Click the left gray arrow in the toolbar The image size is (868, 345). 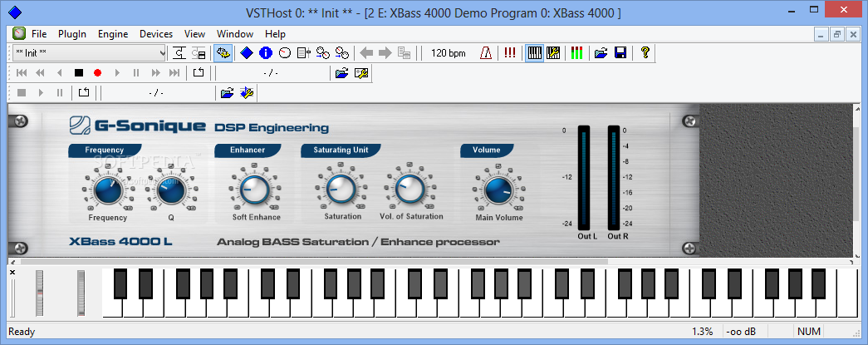tap(366, 53)
